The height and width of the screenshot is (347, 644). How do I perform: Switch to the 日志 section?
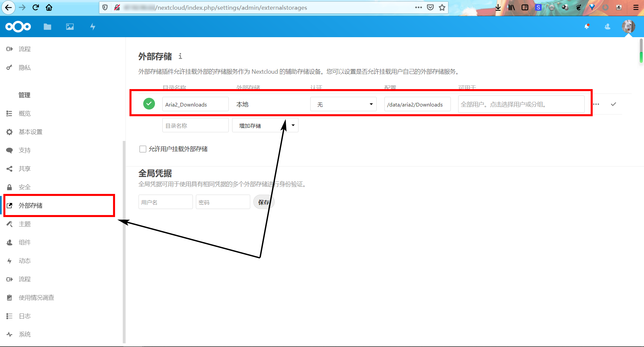pos(24,316)
